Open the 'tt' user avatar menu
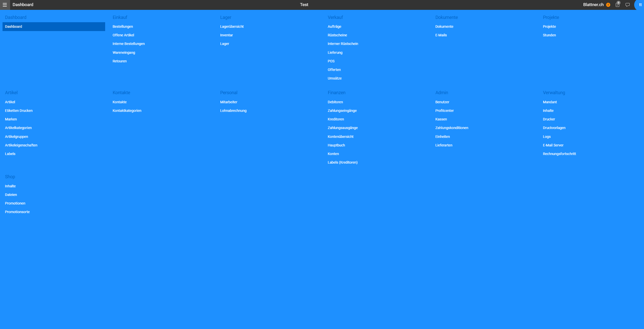 [x=640, y=5]
